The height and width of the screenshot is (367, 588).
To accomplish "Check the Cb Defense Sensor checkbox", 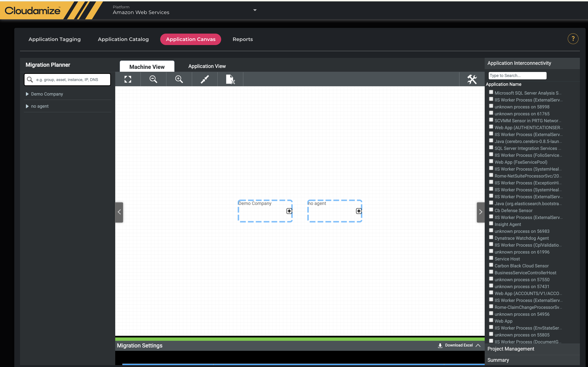I will coord(491,210).
